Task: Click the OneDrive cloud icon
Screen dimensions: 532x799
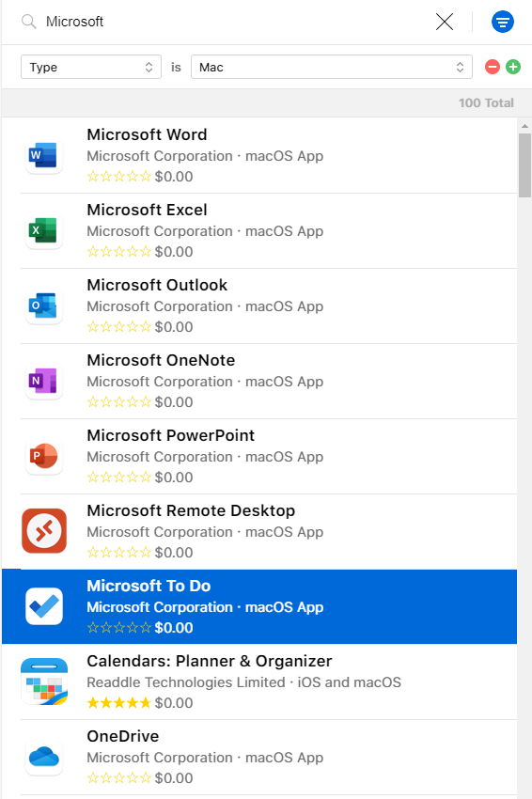Action: pyautogui.click(x=44, y=758)
